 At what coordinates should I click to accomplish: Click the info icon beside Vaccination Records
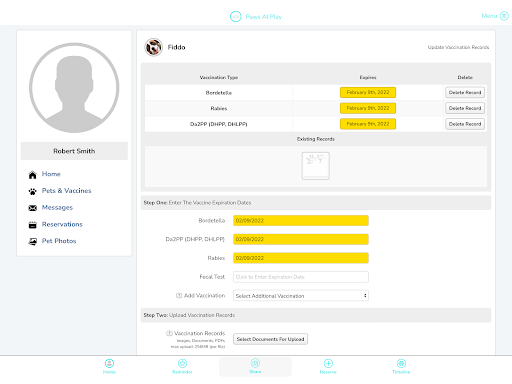pyautogui.click(x=169, y=333)
